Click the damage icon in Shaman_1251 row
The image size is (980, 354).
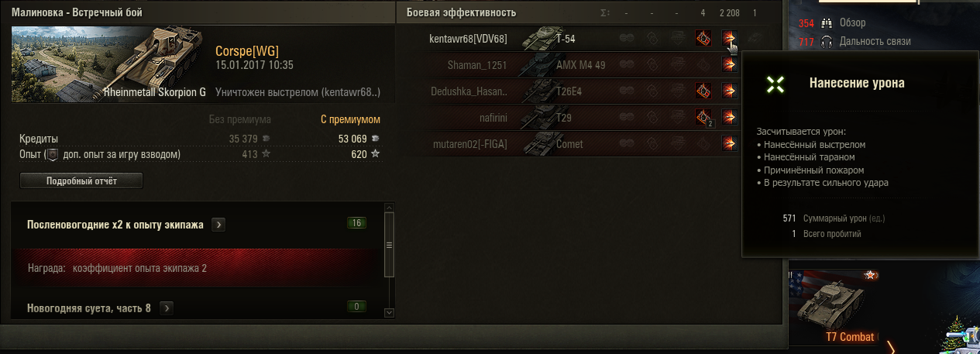(x=729, y=65)
